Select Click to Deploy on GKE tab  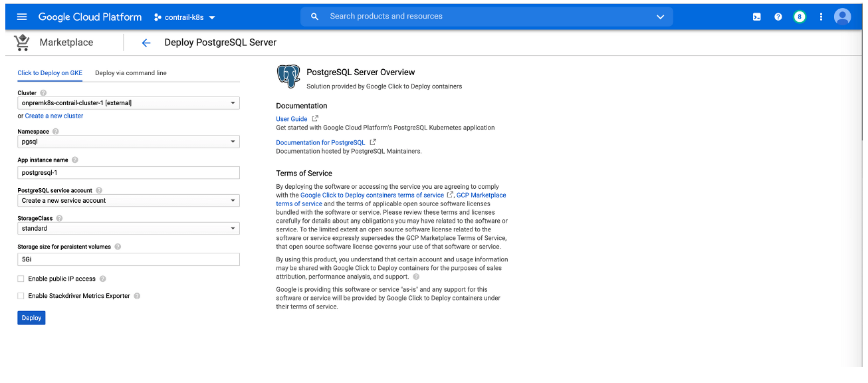pyautogui.click(x=50, y=73)
